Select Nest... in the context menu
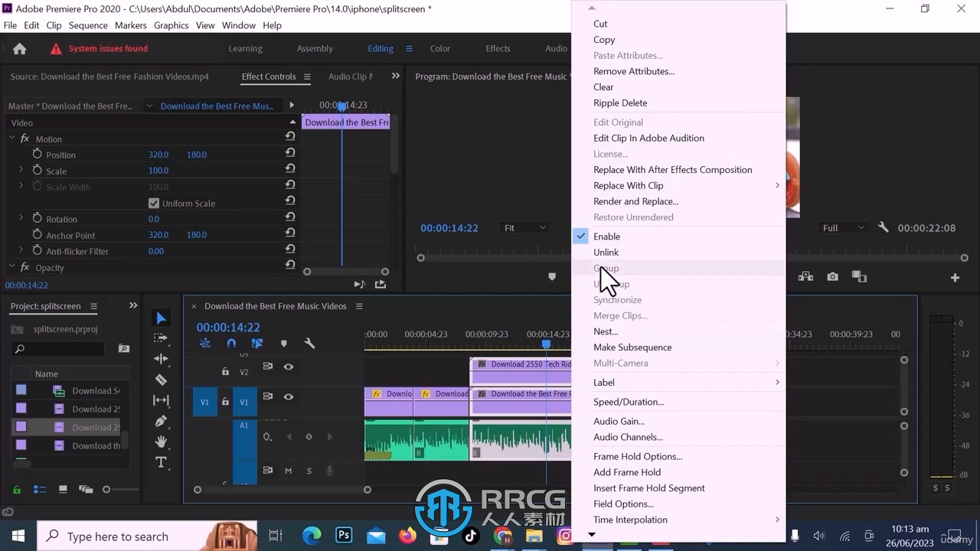Image resolution: width=980 pixels, height=551 pixels. pos(606,332)
